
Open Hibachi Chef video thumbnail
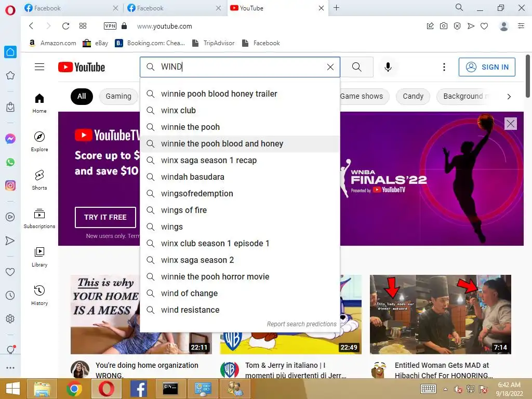point(441,314)
